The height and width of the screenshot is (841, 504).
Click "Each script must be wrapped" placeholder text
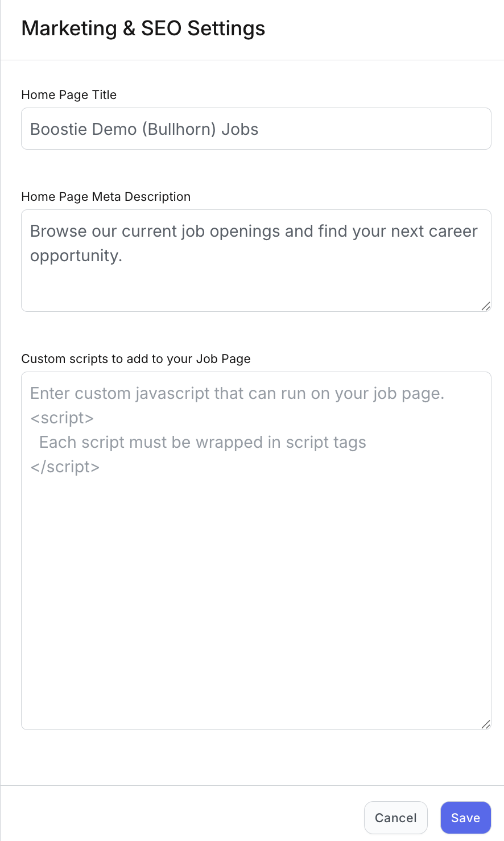click(203, 443)
